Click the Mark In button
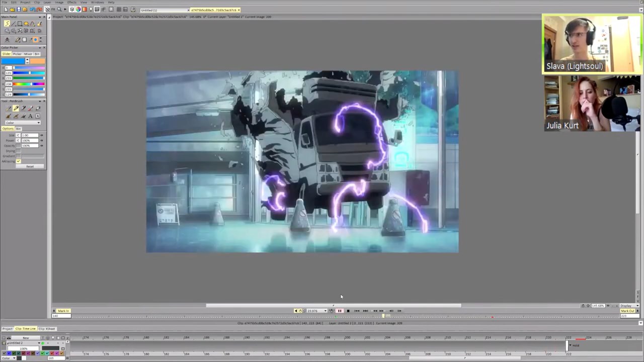The width and height of the screenshot is (644, 362). (x=63, y=311)
